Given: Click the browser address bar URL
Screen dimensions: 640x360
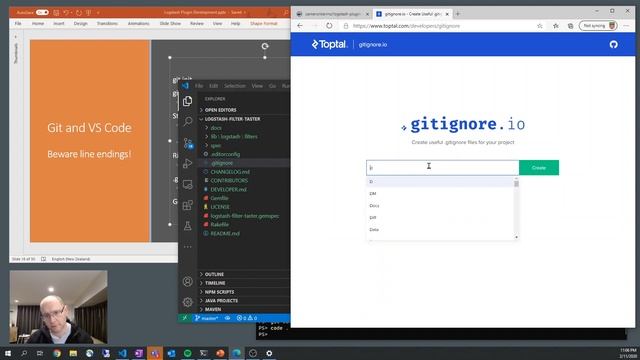Looking at the screenshot, I should 406,26.
